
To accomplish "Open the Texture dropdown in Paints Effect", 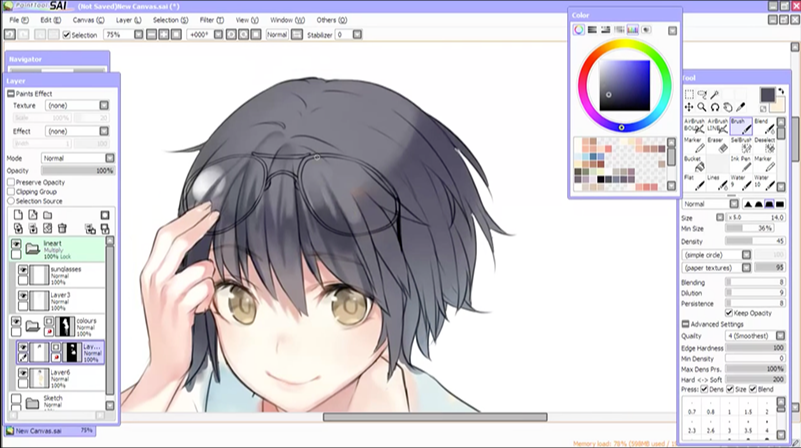I will click(x=73, y=105).
